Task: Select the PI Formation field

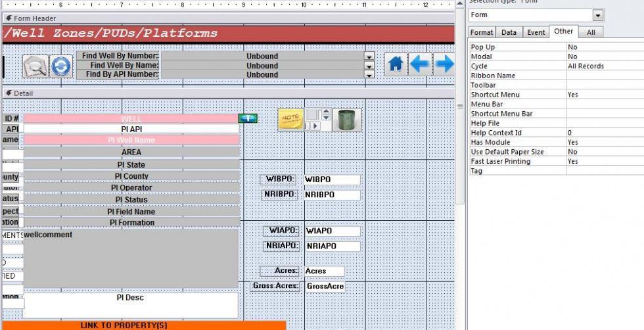Action: coord(131,222)
